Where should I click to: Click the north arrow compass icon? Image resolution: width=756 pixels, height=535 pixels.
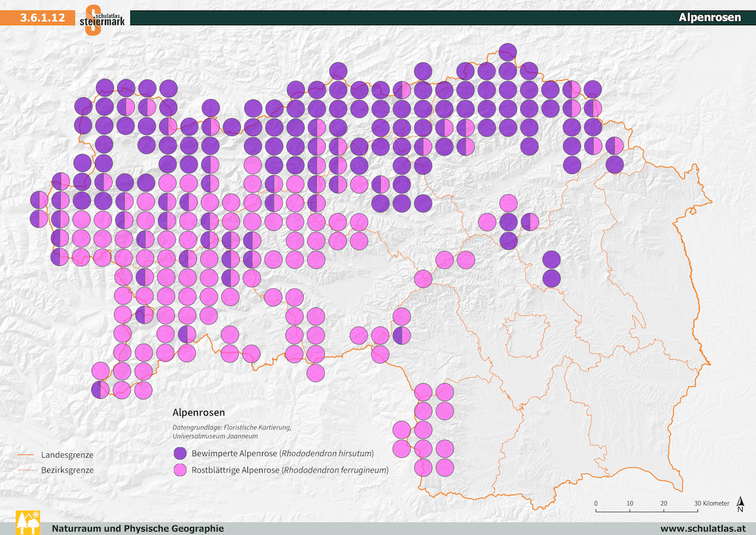click(740, 506)
